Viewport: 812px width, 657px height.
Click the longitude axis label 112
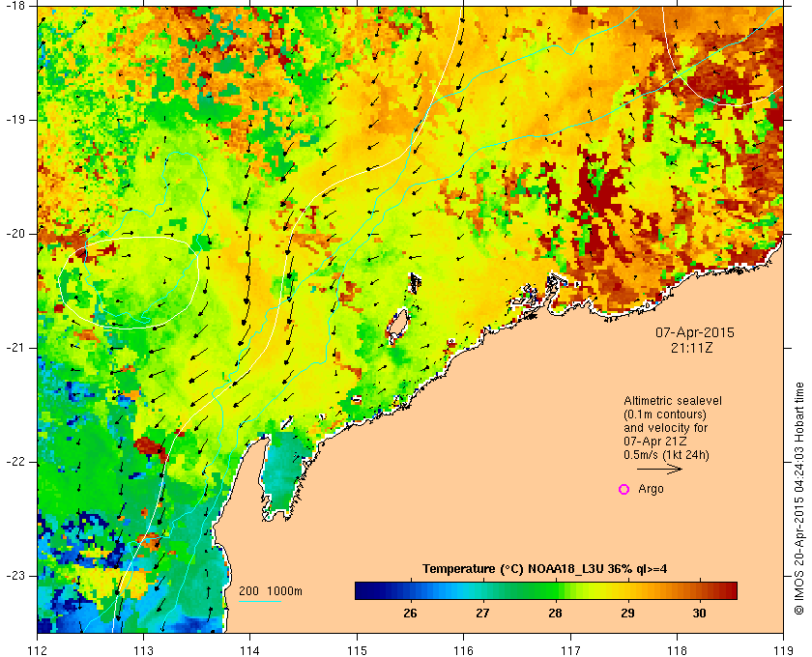[x=38, y=650]
